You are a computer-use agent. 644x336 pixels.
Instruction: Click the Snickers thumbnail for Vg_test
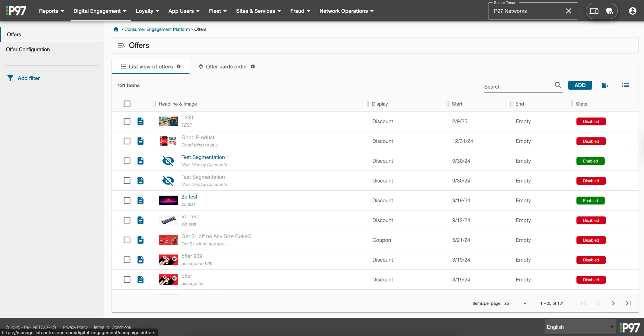coord(168,220)
